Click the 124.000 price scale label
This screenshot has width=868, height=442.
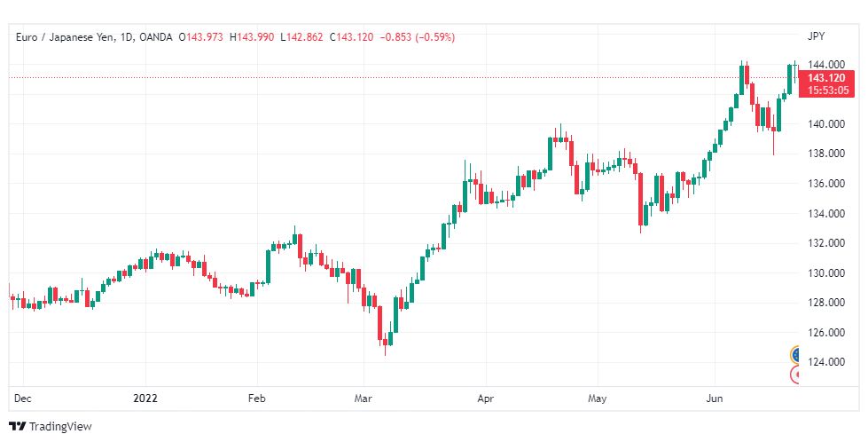click(x=826, y=362)
